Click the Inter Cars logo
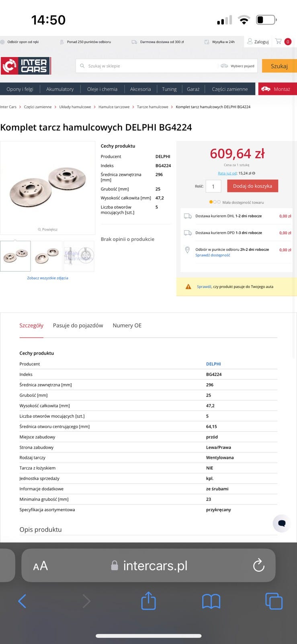 pyautogui.click(x=26, y=66)
